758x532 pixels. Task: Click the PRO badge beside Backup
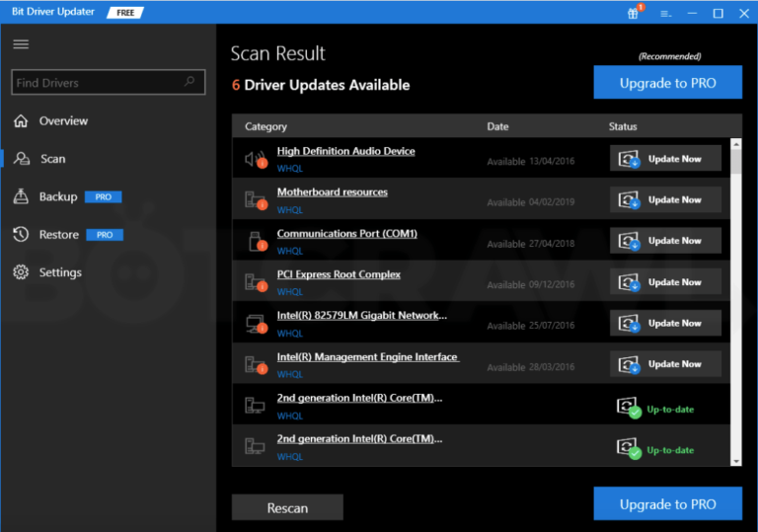pyautogui.click(x=103, y=196)
